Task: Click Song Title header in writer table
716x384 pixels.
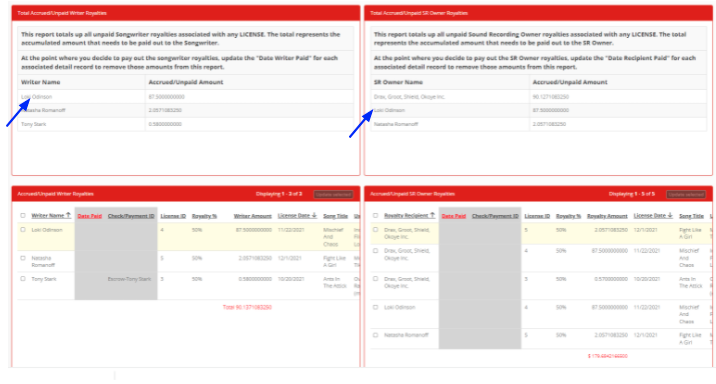Action: pos(335,216)
